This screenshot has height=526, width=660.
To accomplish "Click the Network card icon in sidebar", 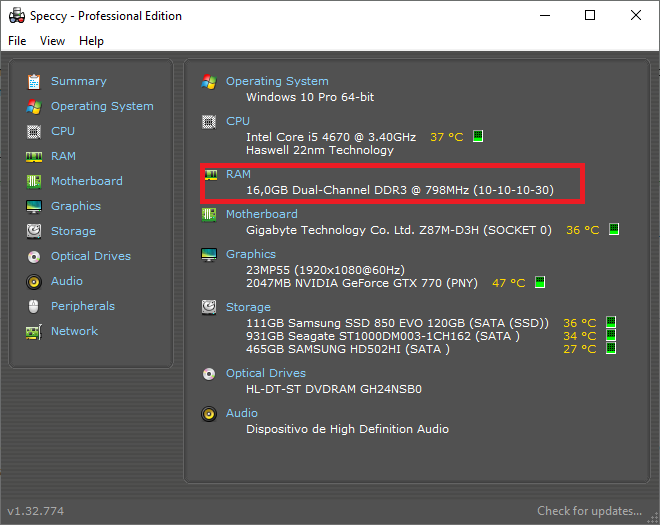I will (x=34, y=332).
